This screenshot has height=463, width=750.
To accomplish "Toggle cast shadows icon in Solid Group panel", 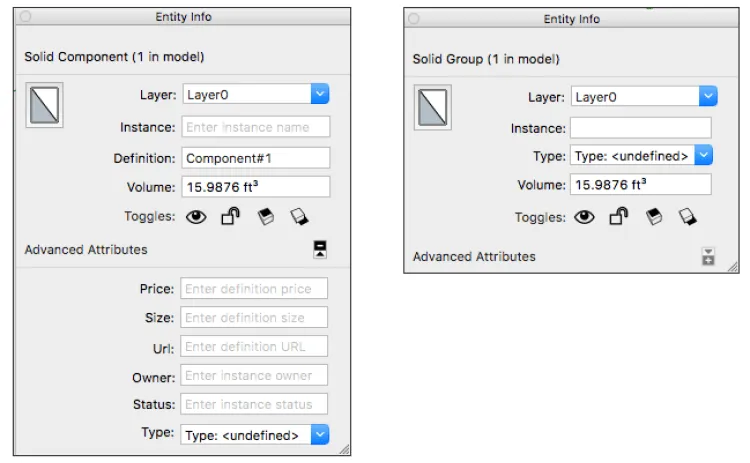I will (687, 217).
